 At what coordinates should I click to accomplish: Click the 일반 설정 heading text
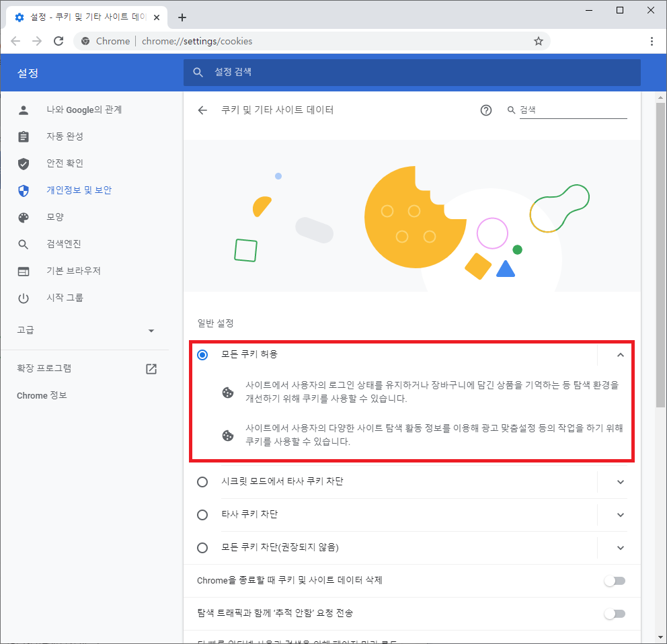[x=215, y=323]
